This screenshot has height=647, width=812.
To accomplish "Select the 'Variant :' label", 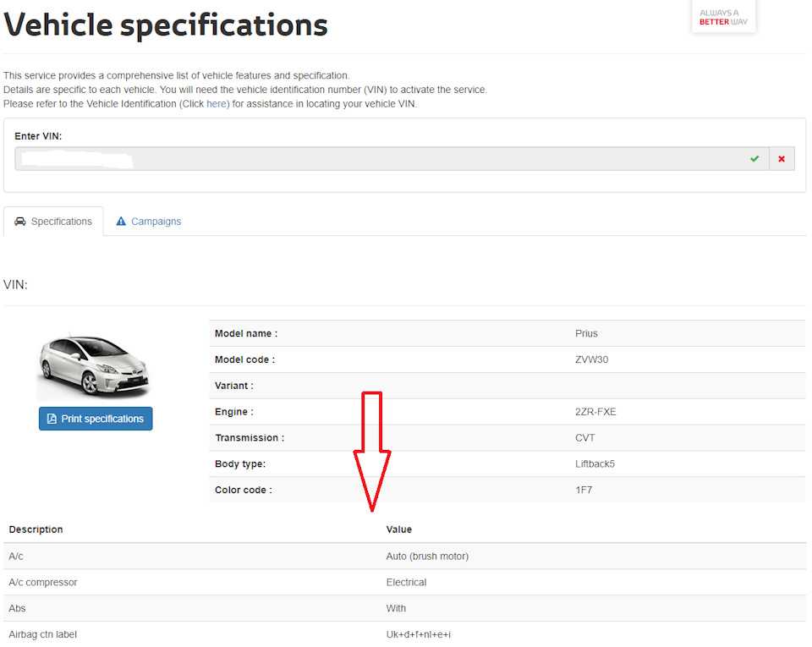I will pyautogui.click(x=234, y=386).
